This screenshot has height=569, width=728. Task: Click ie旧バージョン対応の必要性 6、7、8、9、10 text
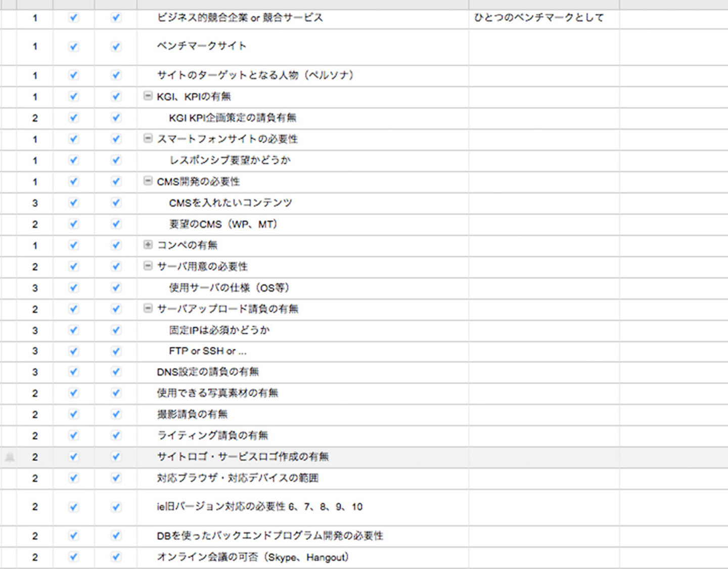point(259,507)
